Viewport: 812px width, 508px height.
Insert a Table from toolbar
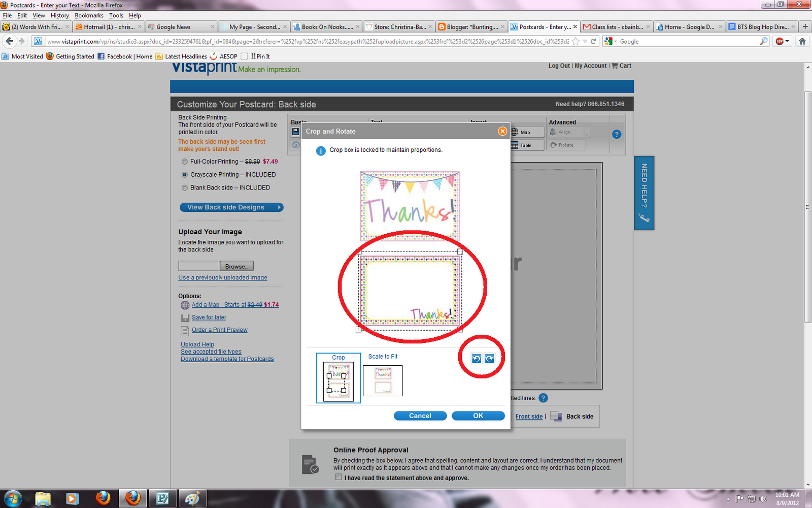click(526, 145)
